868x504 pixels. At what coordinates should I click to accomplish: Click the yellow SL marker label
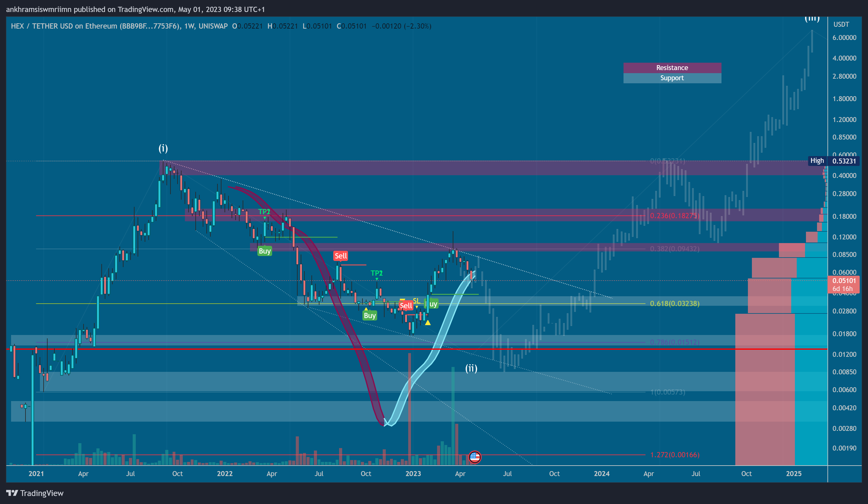click(x=416, y=301)
